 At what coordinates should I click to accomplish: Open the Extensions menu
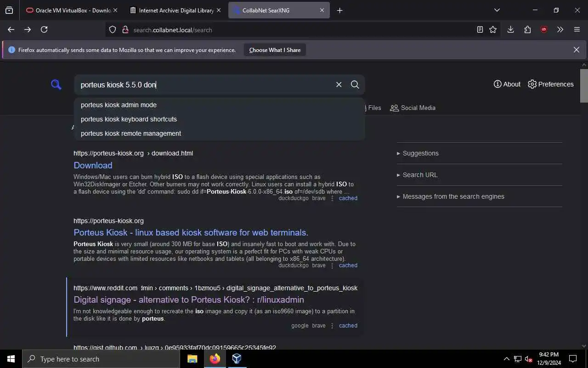pyautogui.click(x=527, y=29)
